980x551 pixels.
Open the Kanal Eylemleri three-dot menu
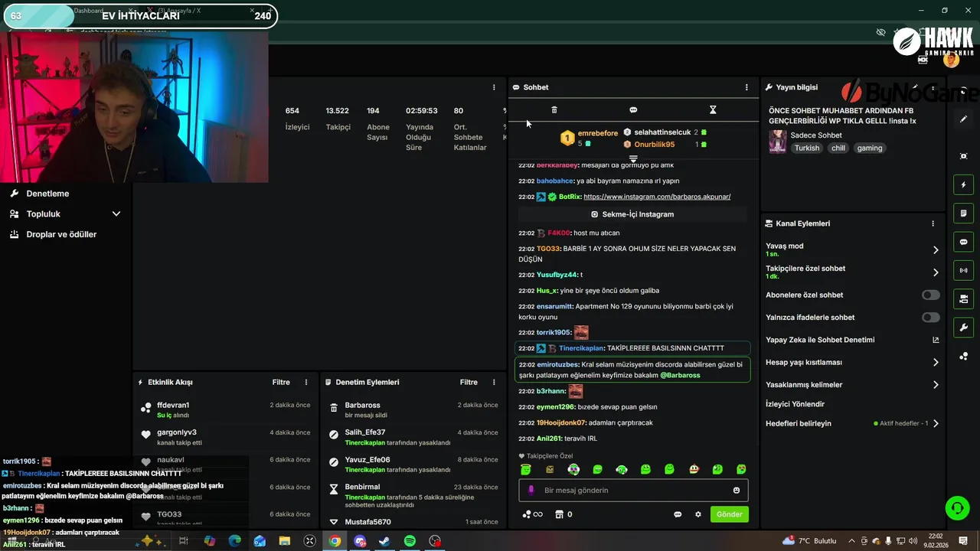click(x=933, y=223)
